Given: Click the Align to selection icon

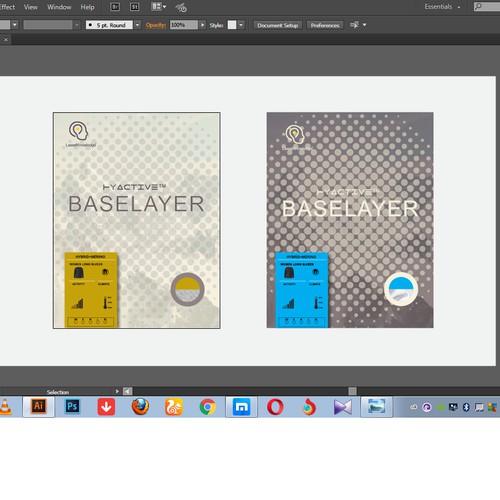Looking at the screenshot, I should coord(354,25).
